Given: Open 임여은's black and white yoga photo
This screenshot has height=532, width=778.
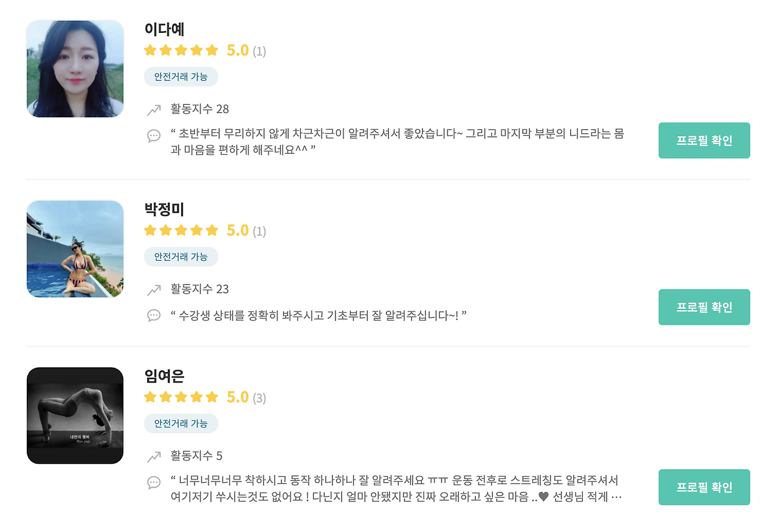Looking at the screenshot, I should tap(75, 416).
